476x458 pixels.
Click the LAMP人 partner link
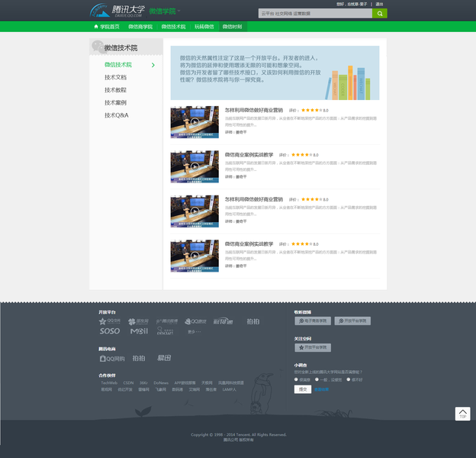point(229,389)
